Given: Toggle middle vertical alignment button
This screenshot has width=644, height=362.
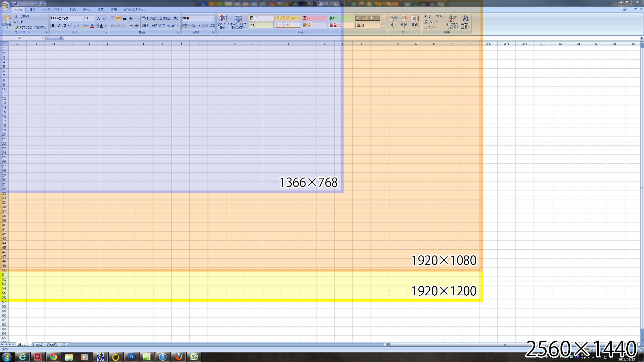Looking at the screenshot, I should pos(118,18).
